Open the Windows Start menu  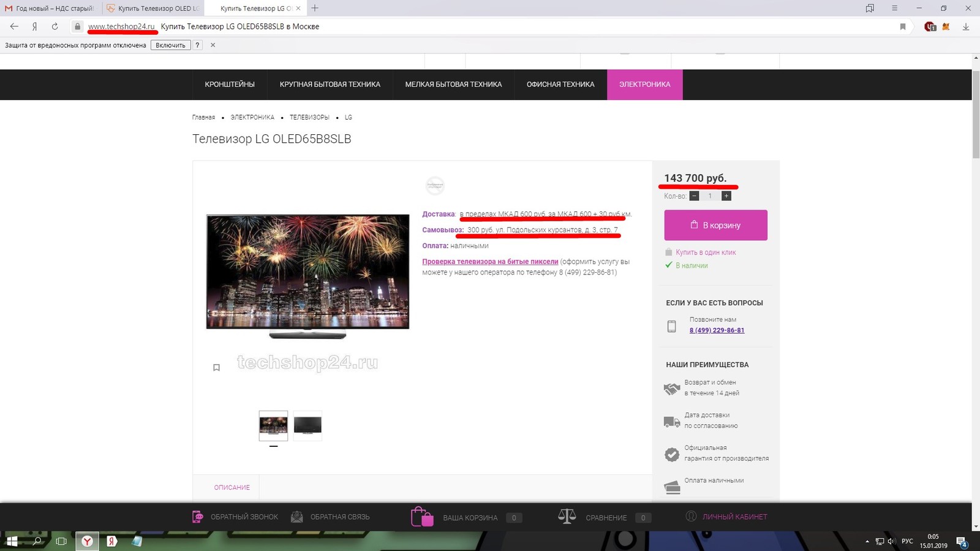coord(12,541)
